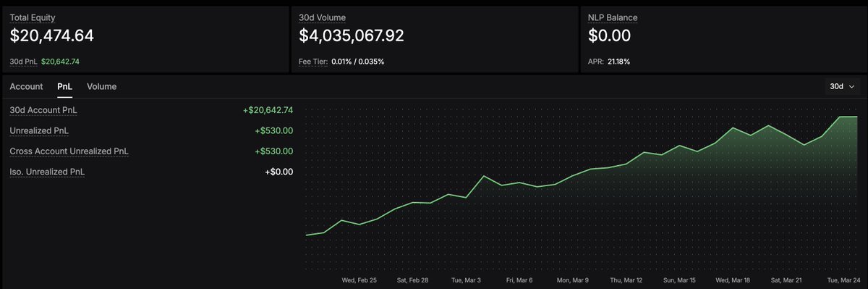Switch to the Volume tab
Screen dimensions: 868x289
tap(101, 86)
